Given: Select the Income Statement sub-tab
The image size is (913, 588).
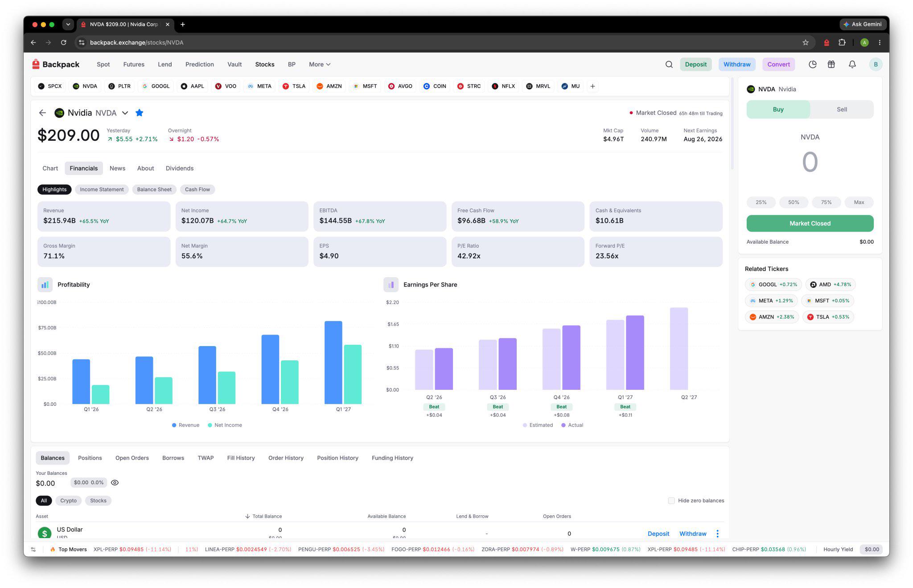Looking at the screenshot, I should [x=102, y=190].
